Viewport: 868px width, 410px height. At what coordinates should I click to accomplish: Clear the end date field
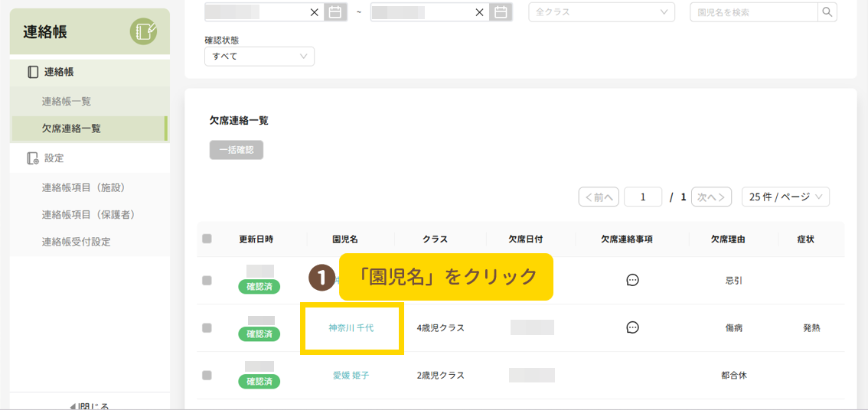click(x=480, y=12)
